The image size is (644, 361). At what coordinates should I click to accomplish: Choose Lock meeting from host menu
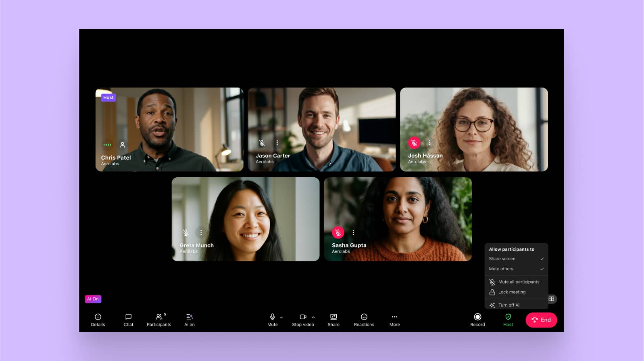511,292
